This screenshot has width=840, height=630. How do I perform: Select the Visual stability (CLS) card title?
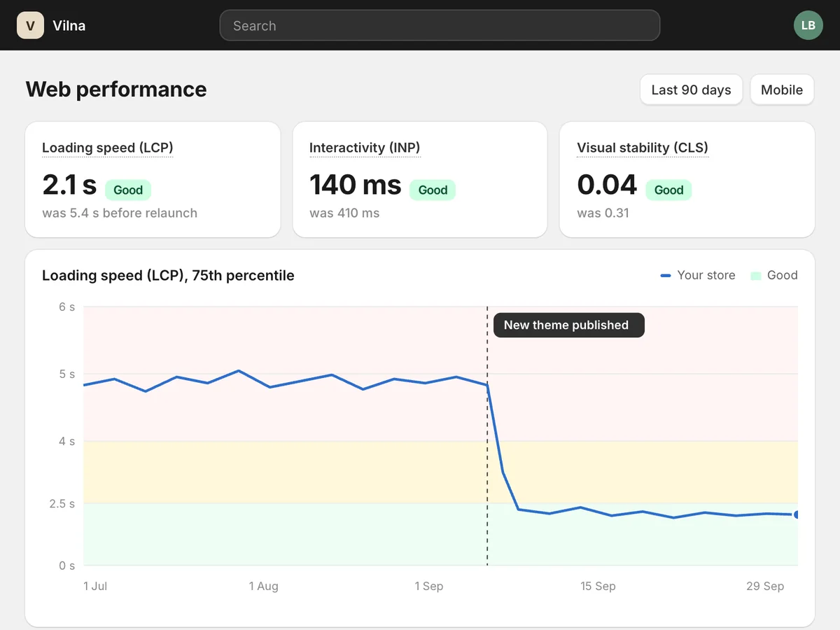[x=643, y=148]
